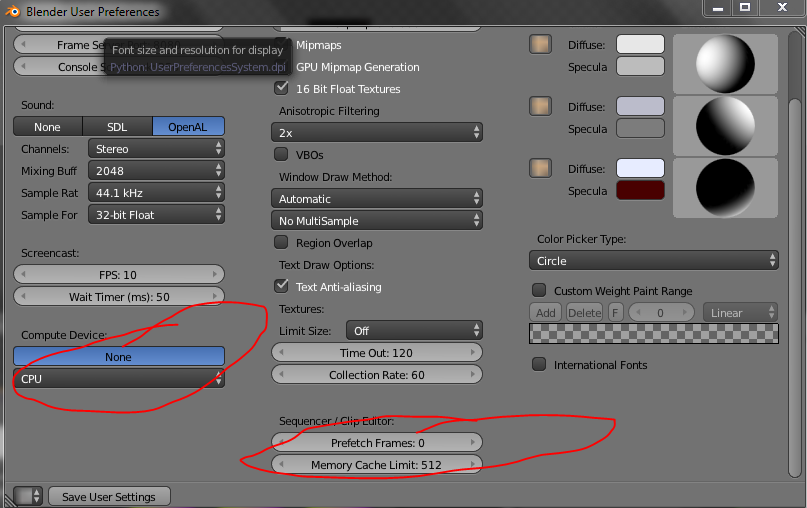
Task: Click the color ramp Delete button
Action: [x=585, y=312]
